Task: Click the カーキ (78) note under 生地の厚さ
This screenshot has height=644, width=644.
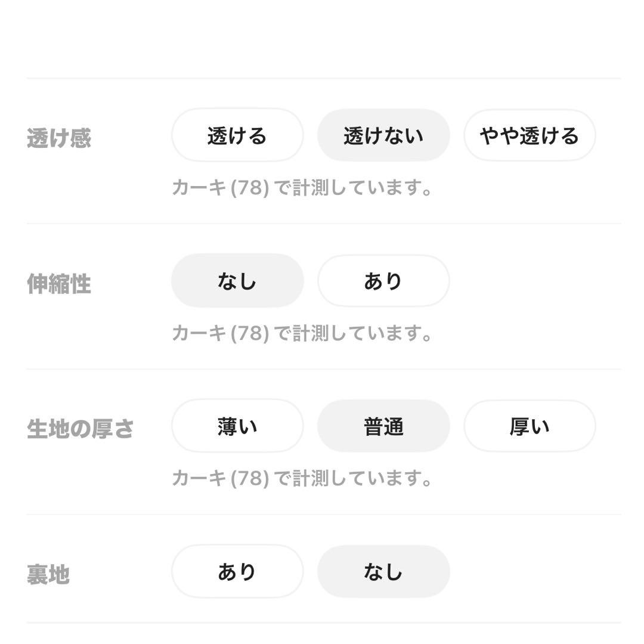Action: [x=302, y=478]
